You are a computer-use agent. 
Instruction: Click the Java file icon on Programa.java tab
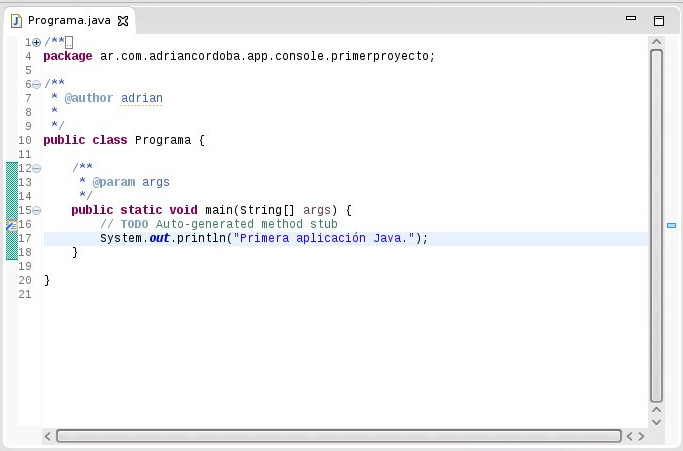tap(16, 20)
